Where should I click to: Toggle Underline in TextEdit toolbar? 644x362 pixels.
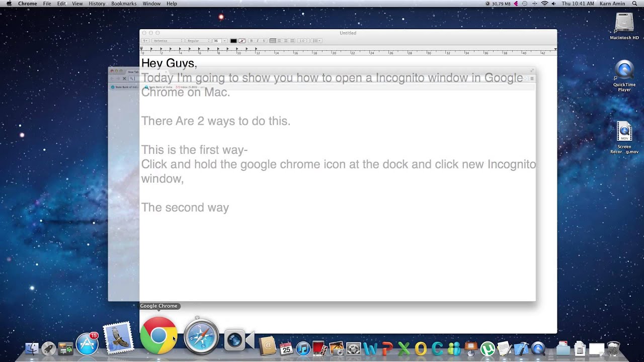pyautogui.click(x=264, y=41)
